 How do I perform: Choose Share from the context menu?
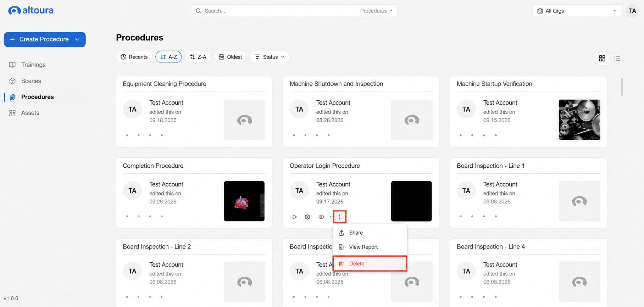[x=370, y=233]
